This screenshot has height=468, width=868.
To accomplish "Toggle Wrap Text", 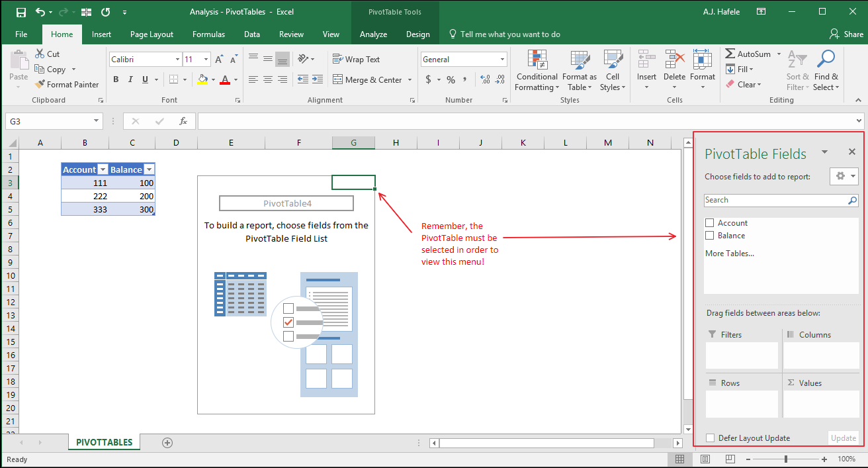I will tap(357, 59).
